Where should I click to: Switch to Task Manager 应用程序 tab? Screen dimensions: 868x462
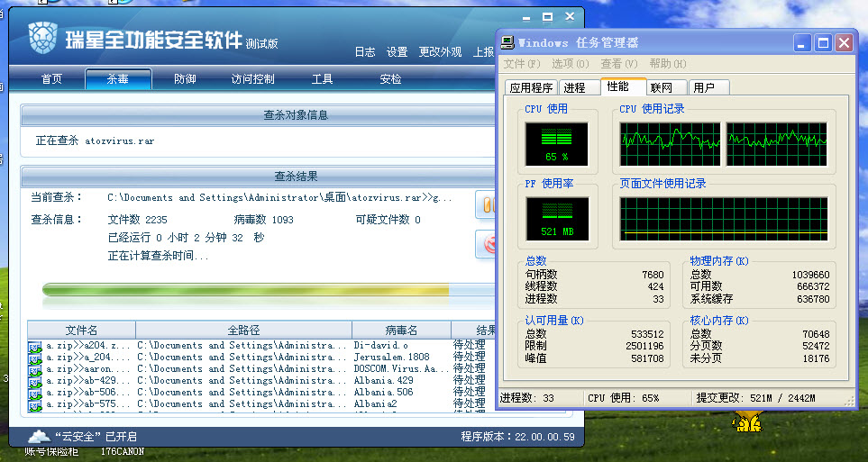coord(531,87)
